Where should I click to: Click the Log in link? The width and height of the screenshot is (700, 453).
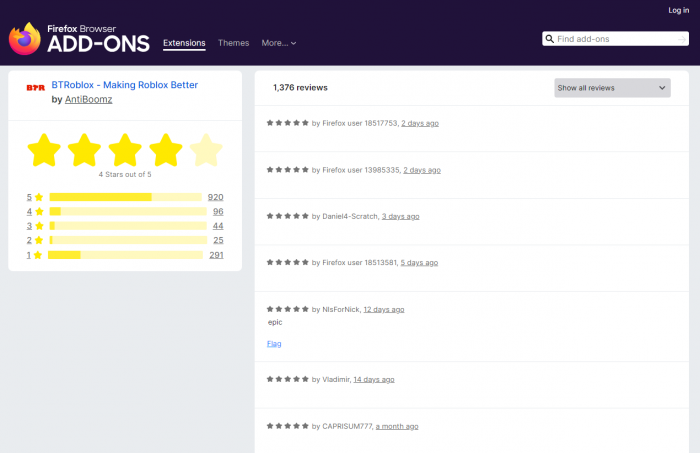pyautogui.click(x=679, y=10)
